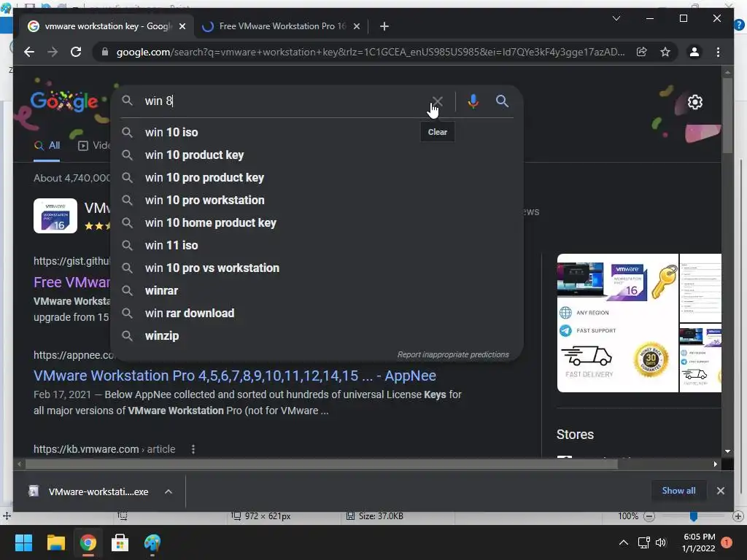
Task: Switch to Free VMware Workstation Pro tab
Action: (281, 26)
